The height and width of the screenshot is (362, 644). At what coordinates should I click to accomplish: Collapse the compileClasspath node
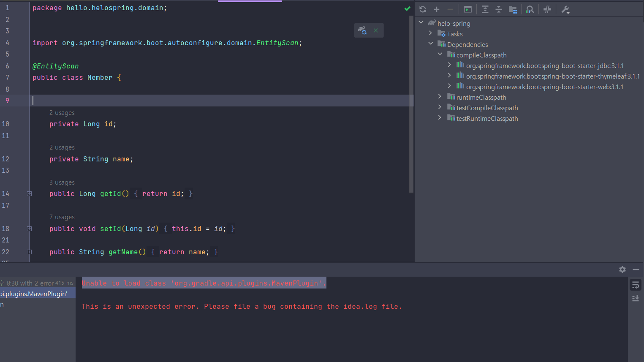[x=440, y=54]
